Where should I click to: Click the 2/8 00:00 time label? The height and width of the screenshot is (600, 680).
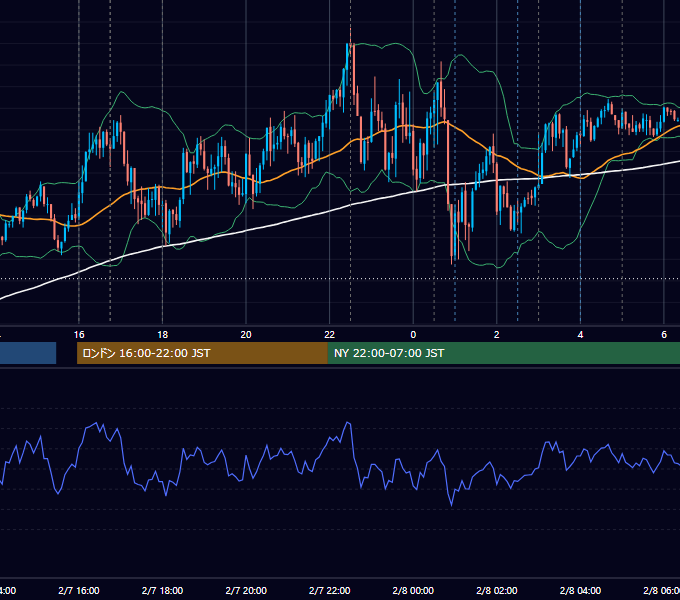tap(413, 590)
